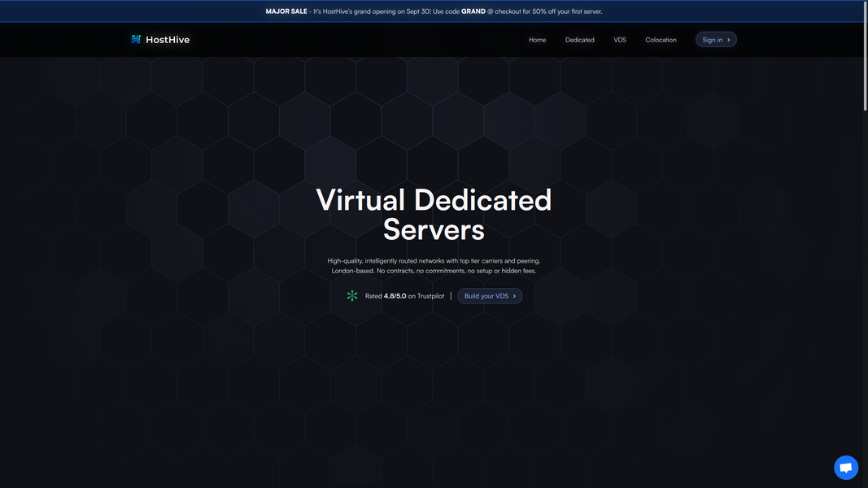Click the High-quality, intelligently routed networks sentence
This screenshot has width=868, height=488.
[434, 260]
